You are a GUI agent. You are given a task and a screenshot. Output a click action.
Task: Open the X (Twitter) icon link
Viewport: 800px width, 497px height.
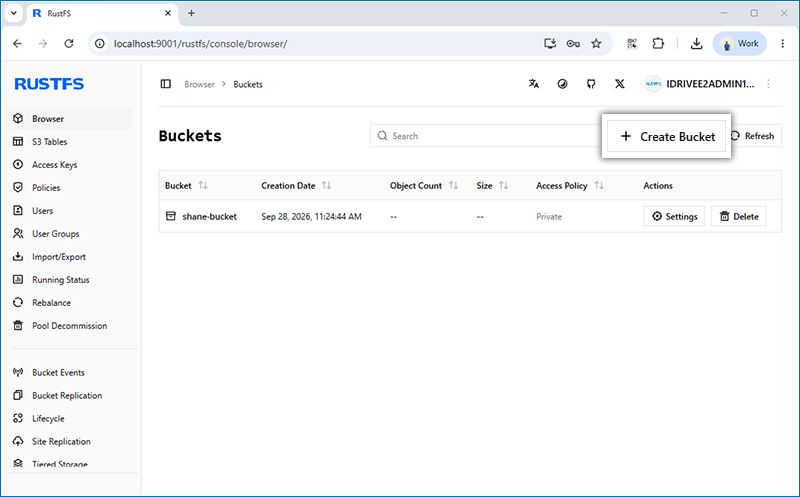click(x=619, y=84)
